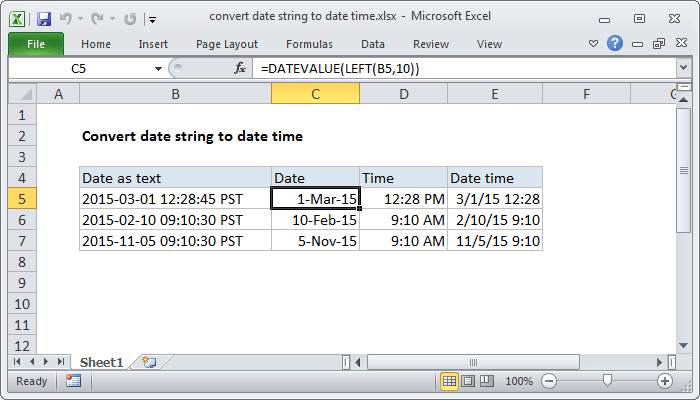This screenshot has height=400, width=700.
Task: Click the zoom slider handle
Action: [607, 381]
